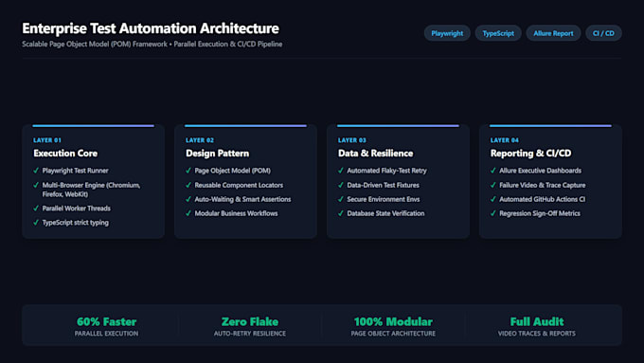Click checkmark beside Secure Environment Envs
Screen dimensions: 644x363
(341, 199)
